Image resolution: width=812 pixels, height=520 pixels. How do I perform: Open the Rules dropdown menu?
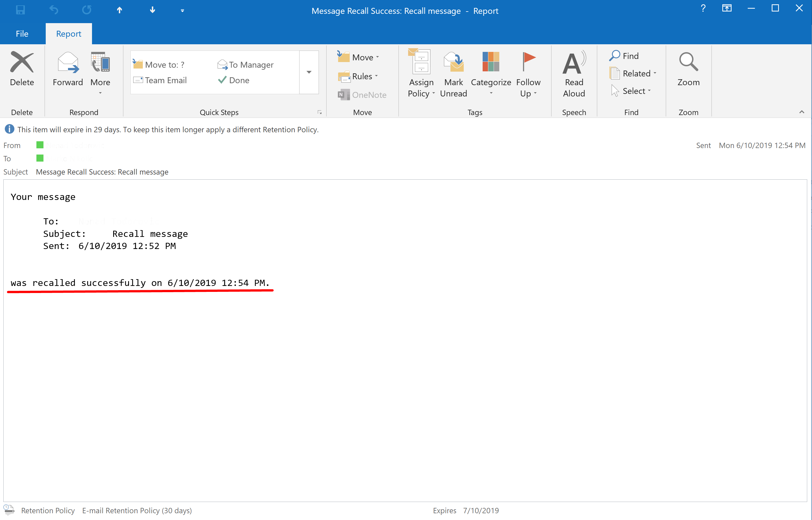pos(361,76)
